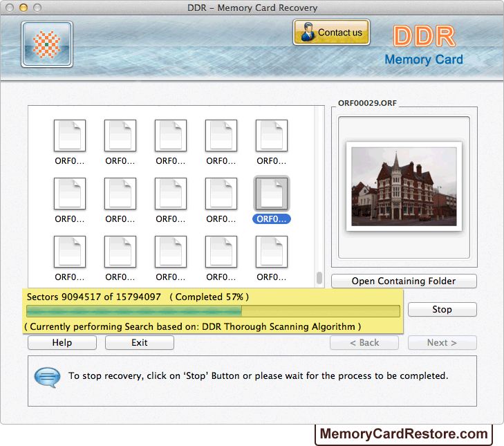Image resolution: width=504 pixels, height=446 pixels.
Task: Click the Sectors 9094517 of 15794097 status text
Action: coord(94,297)
